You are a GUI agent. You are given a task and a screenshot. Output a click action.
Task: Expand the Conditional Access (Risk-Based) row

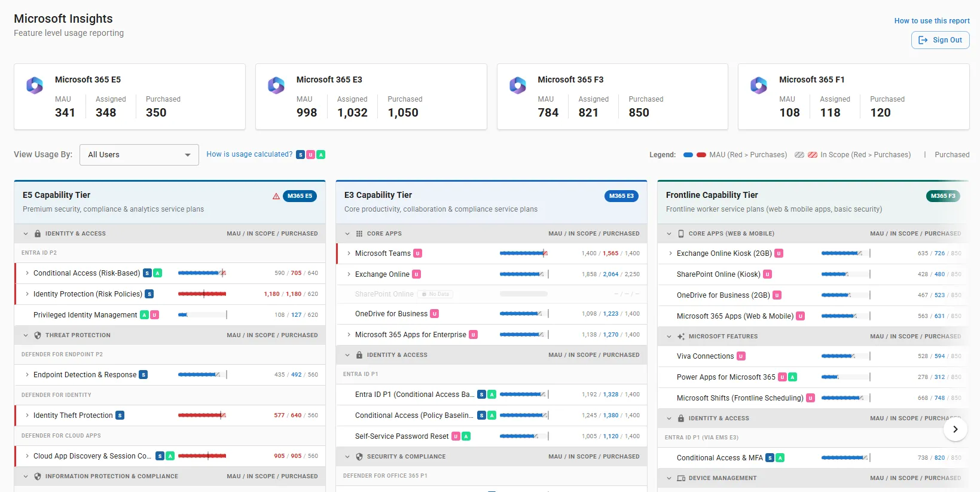click(x=27, y=273)
